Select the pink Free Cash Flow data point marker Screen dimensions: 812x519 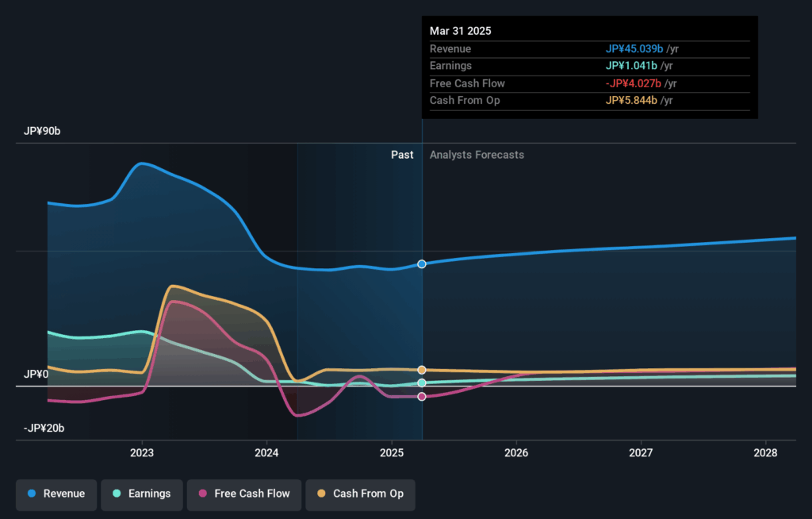pos(422,396)
